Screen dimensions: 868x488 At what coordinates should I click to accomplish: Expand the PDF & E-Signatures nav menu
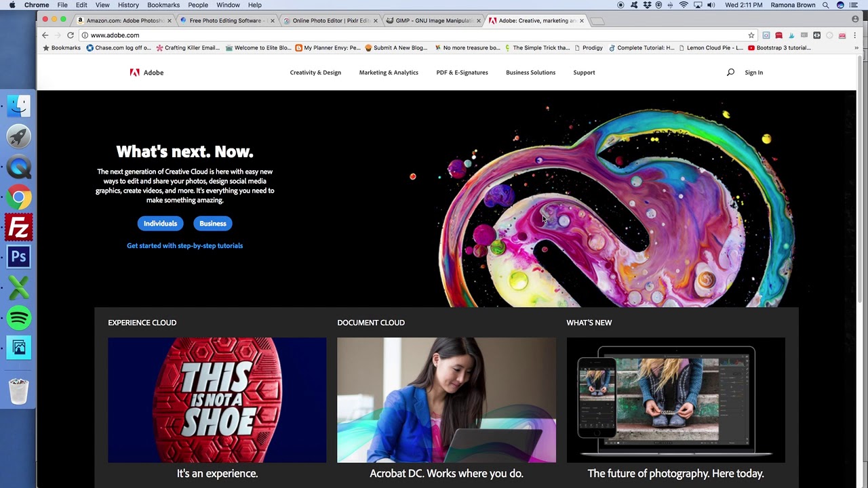[462, 73]
